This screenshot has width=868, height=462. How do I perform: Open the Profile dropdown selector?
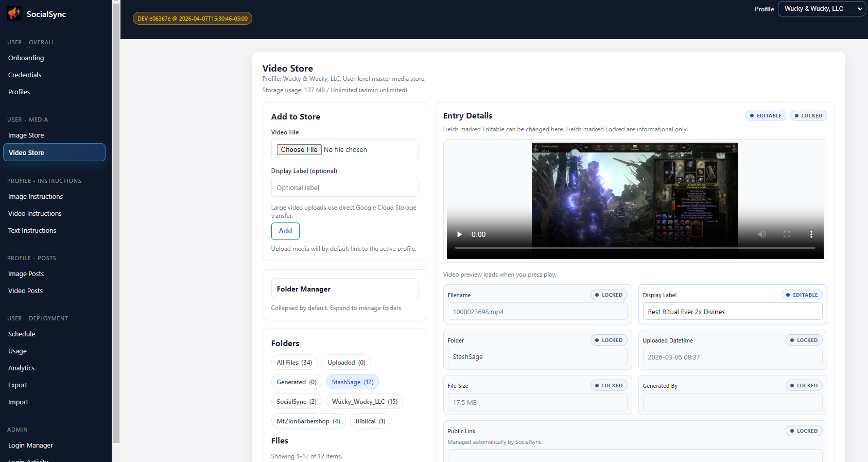[x=821, y=9]
